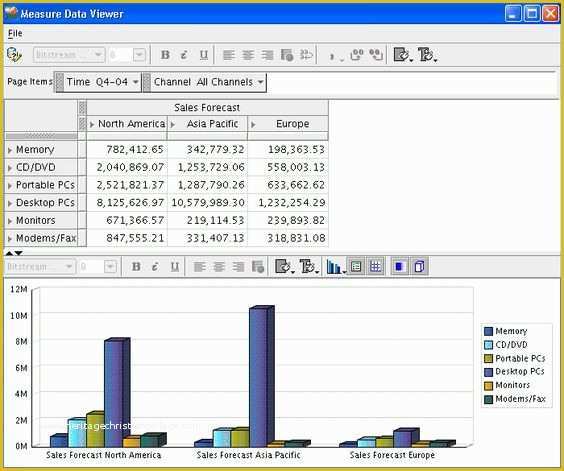Screen dimensions: 564x471
Task: Click the number format icon in table toolbar
Action: (287, 55)
